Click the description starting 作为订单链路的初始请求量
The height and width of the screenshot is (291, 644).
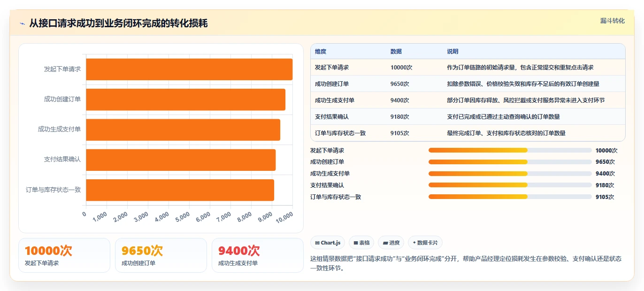(x=521, y=68)
